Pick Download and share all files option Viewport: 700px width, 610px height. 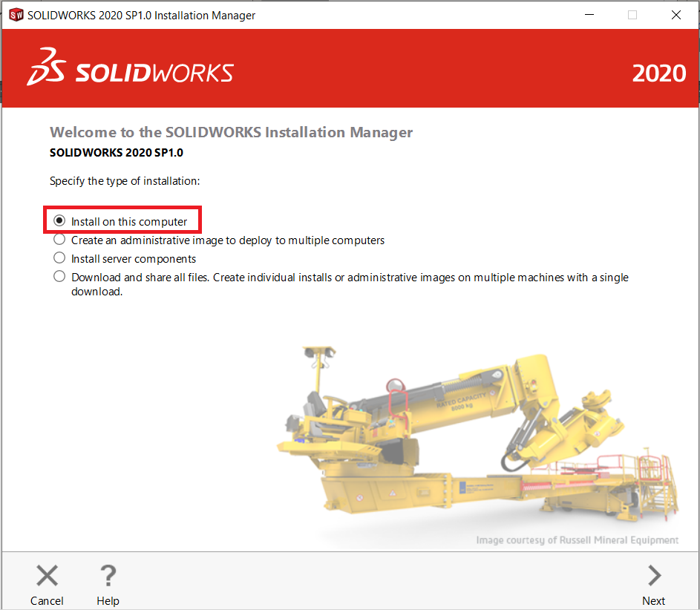click(59, 277)
